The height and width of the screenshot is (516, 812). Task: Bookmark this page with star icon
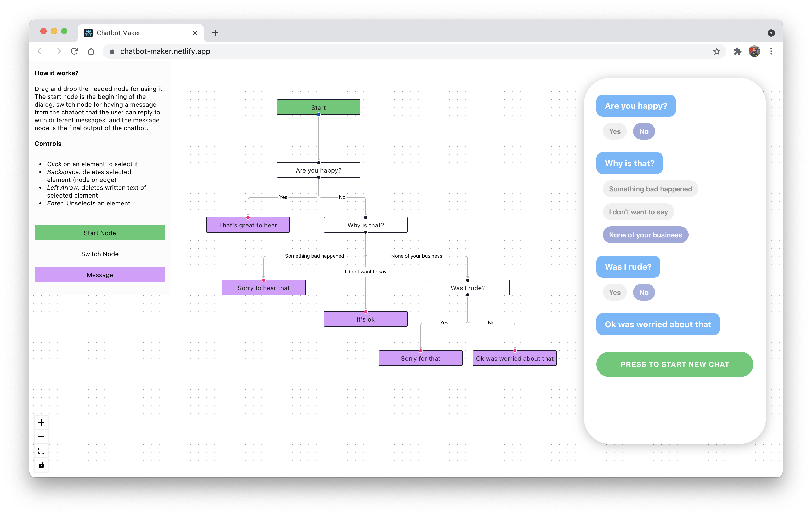pyautogui.click(x=717, y=51)
